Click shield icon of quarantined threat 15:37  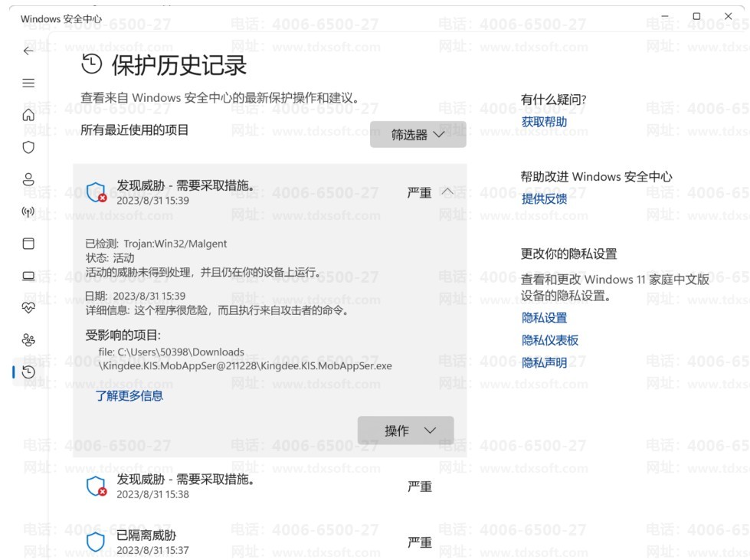pyautogui.click(x=96, y=542)
